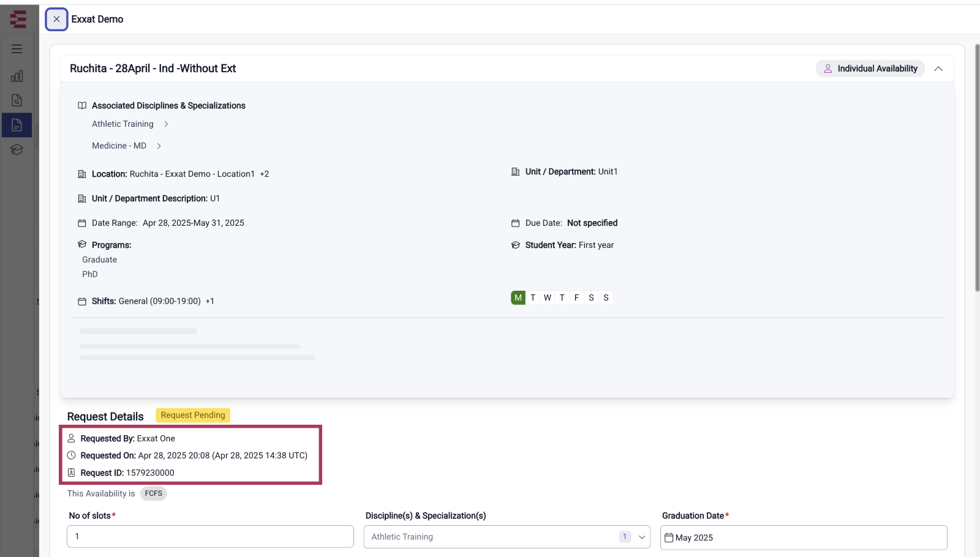The height and width of the screenshot is (557, 980).
Task: Click the card title Ruchita - 28April
Action: (x=153, y=69)
